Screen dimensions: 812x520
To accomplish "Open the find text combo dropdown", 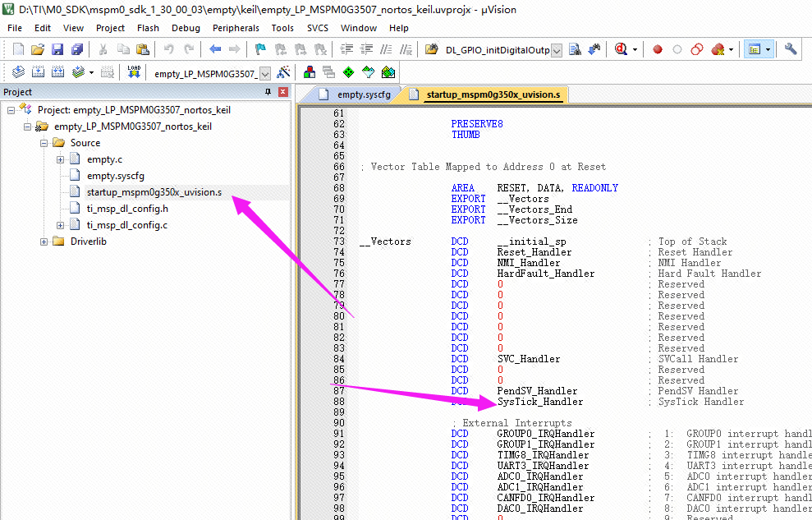I will 557,50.
